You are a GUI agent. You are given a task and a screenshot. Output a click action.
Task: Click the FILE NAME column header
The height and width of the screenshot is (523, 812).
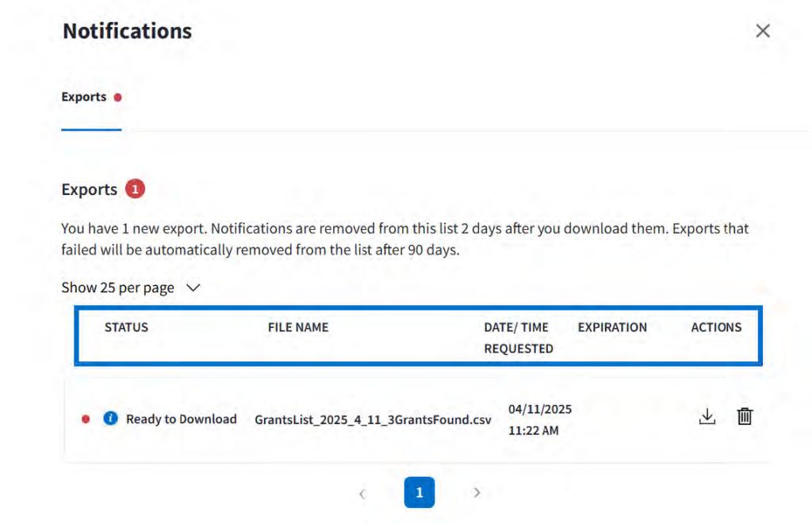click(298, 327)
